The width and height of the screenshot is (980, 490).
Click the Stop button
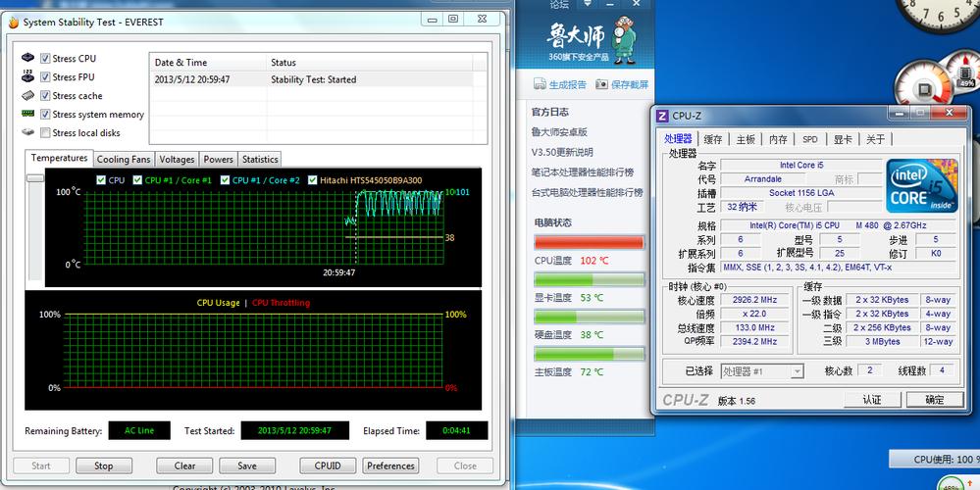(x=104, y=465)
